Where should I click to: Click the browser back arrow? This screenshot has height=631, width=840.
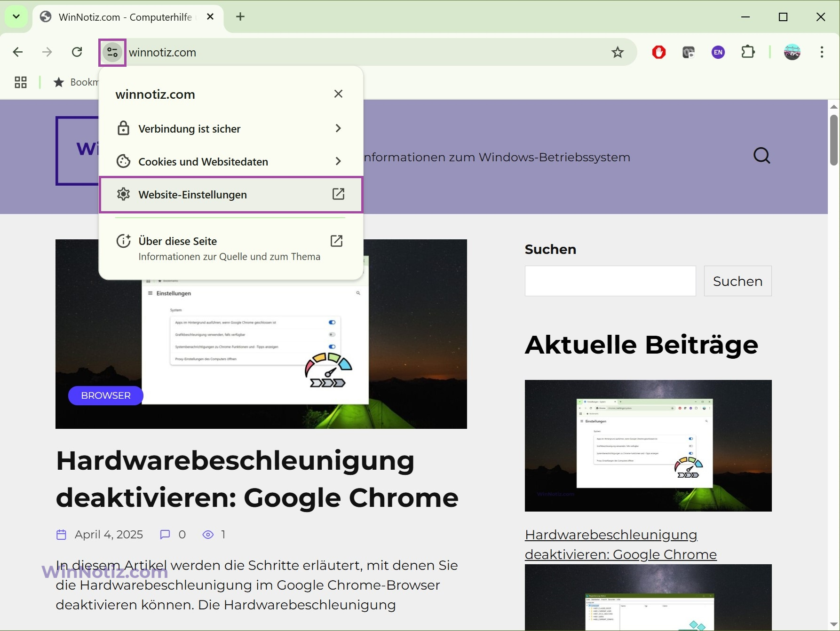18,52
